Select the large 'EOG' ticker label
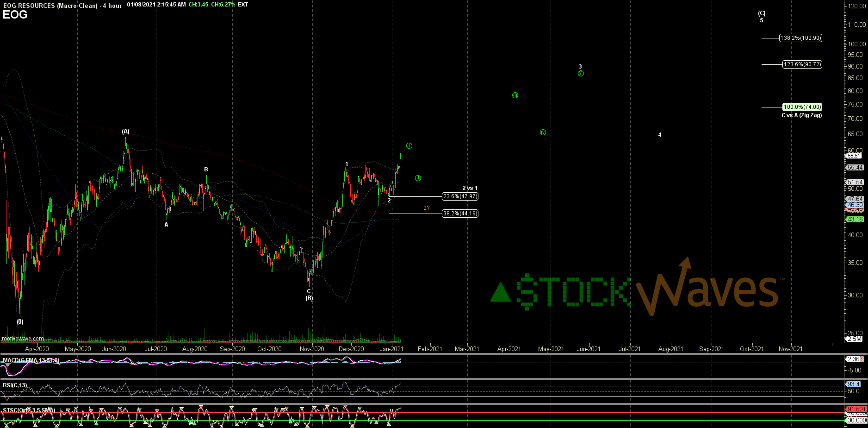Viewport: 868px width, 428px height. (x=15, y=15)
